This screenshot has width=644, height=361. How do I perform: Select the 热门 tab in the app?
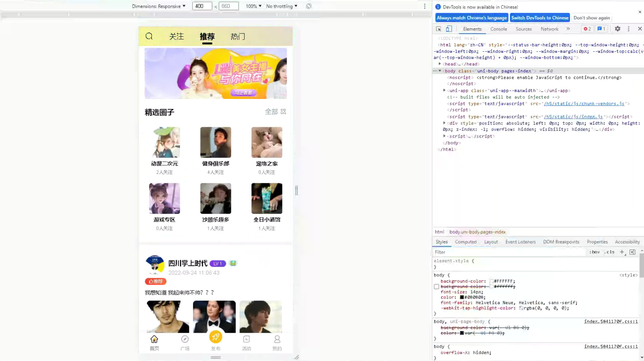pyautogui.click(x=238, y=36)
